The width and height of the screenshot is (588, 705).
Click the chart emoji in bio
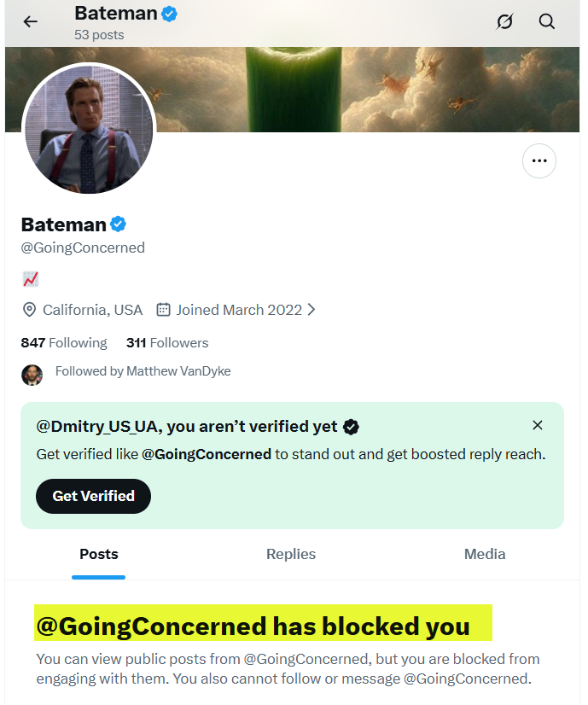coord(31,278)
